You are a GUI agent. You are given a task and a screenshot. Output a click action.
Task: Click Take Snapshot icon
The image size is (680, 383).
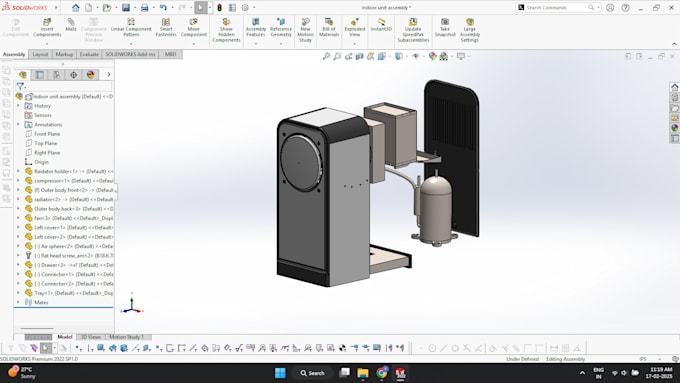coord(445,22)
